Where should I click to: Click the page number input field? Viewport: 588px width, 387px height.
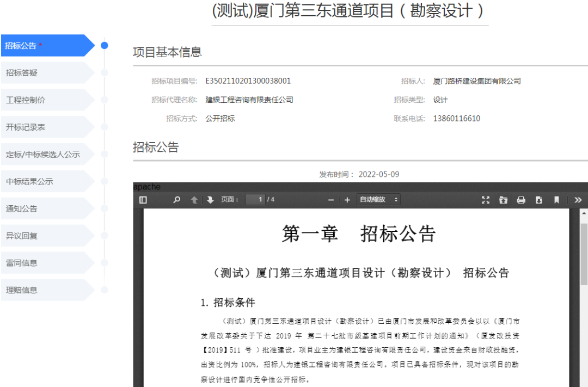(x=255, y=200)
